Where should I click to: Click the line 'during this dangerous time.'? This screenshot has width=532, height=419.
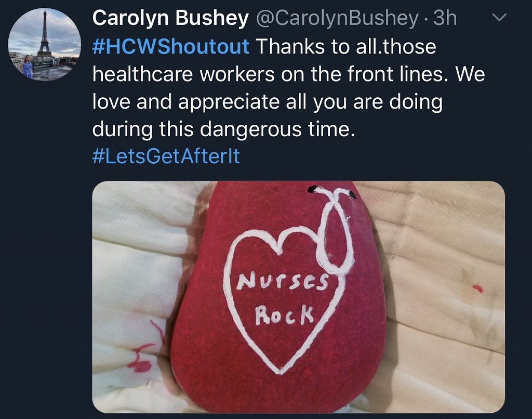coord(223,129)
